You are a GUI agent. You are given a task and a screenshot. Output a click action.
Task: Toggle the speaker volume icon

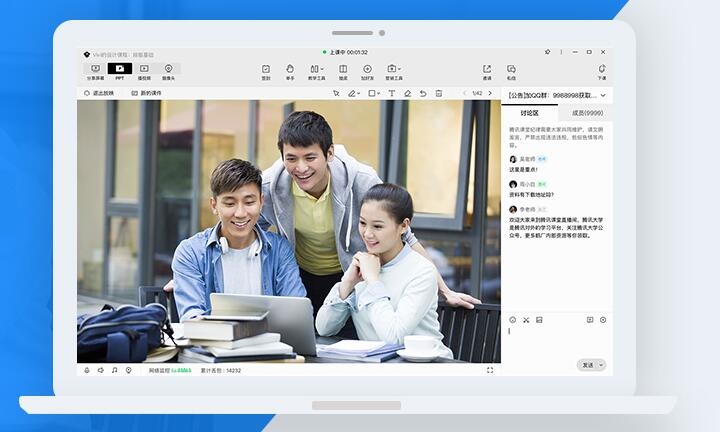[x=100, y=370]
